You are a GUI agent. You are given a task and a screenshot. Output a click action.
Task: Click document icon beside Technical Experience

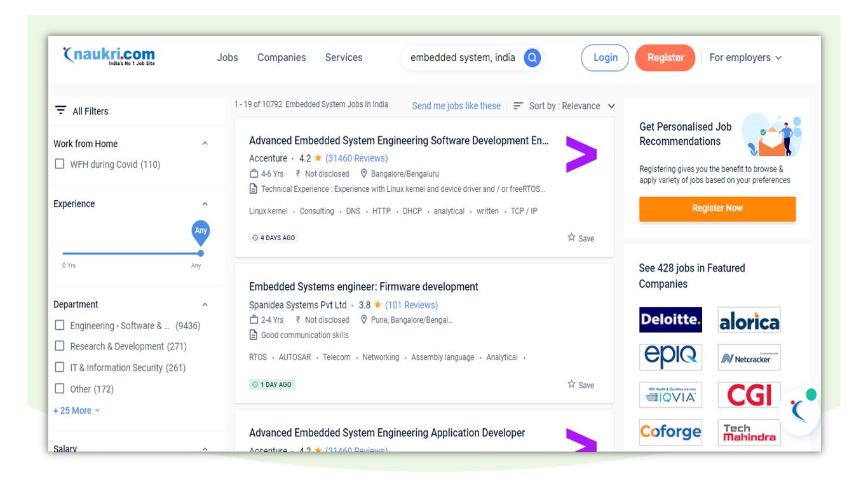point(254,189)
